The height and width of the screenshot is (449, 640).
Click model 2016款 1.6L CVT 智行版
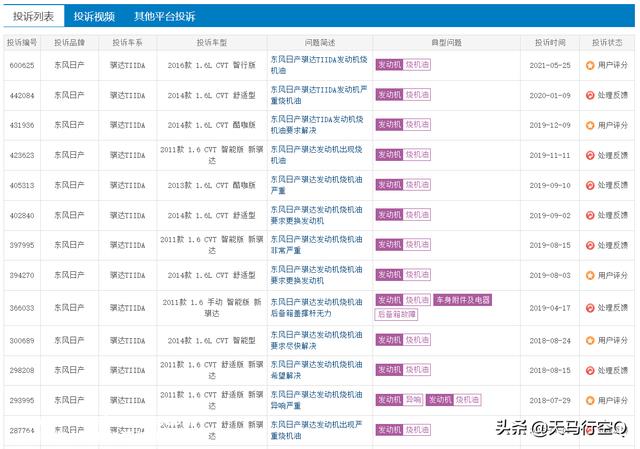[211, 65]
